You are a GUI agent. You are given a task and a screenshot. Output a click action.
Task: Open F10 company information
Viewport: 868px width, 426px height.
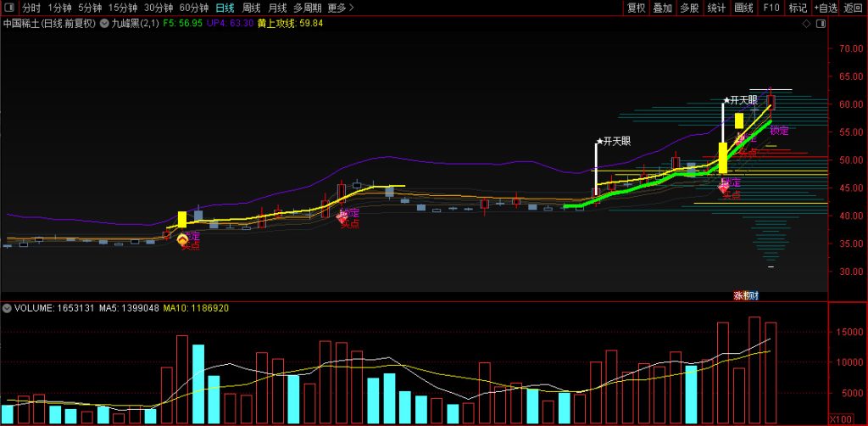point(771,8)
